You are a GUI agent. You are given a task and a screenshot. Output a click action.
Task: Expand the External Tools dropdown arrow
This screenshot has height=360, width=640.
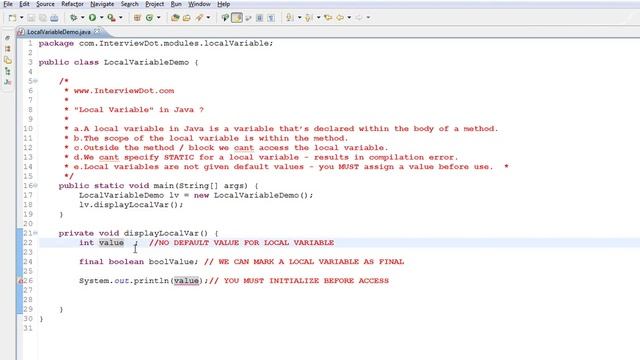pyautogui.click(x=121, y=18)
